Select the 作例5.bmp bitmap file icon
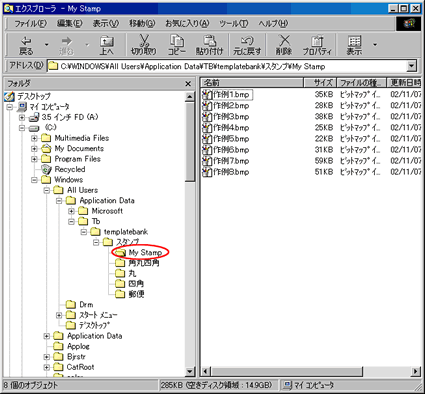Screen dimensions: 425x394 (x=207, y=139)
